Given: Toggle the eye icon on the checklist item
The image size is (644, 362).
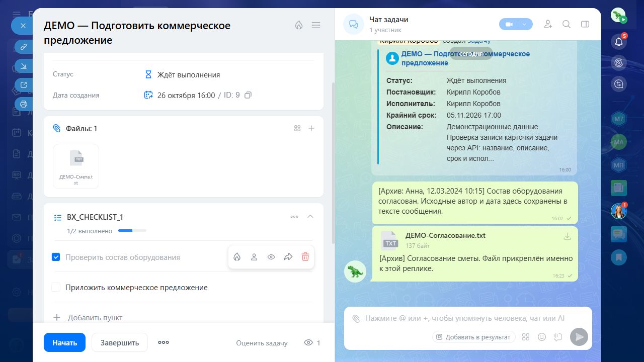Looking at the screenshot, I should [271, 257].
